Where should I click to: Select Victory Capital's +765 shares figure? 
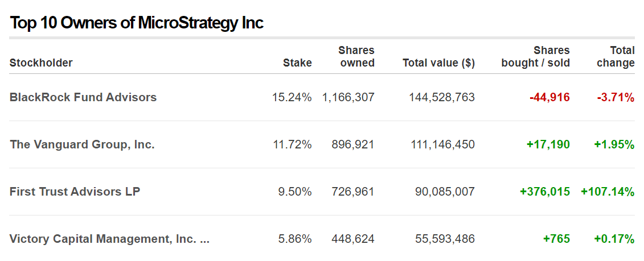coord(556,239)
